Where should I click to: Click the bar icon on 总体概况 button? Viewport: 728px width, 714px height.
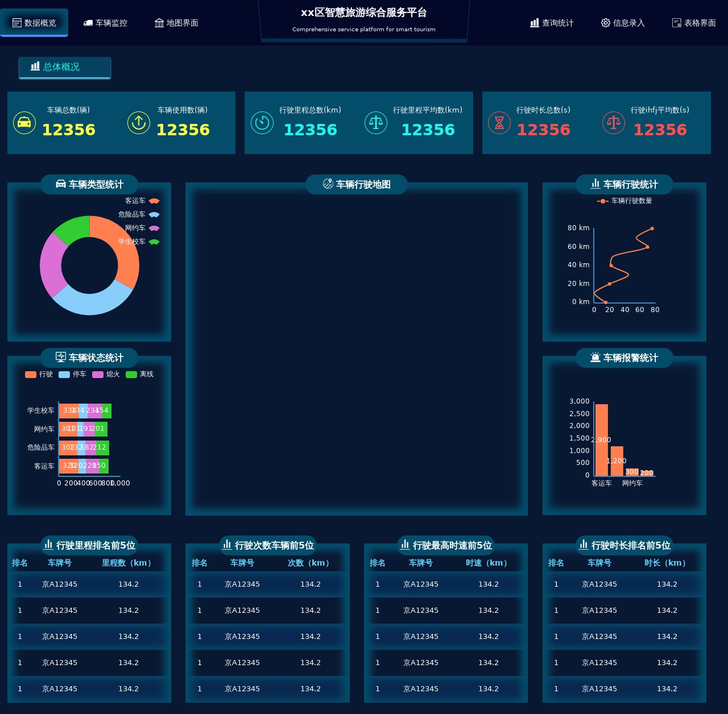[35, 66]
